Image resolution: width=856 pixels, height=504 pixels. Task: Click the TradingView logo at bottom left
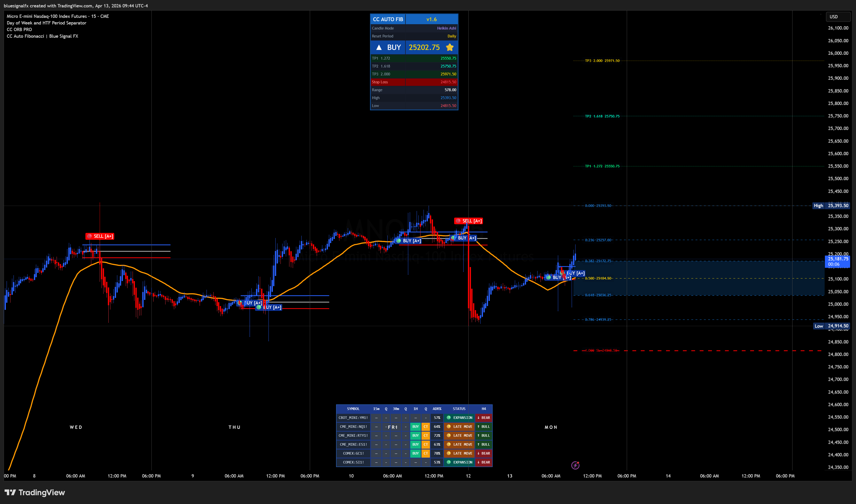[x=35, y=493]
